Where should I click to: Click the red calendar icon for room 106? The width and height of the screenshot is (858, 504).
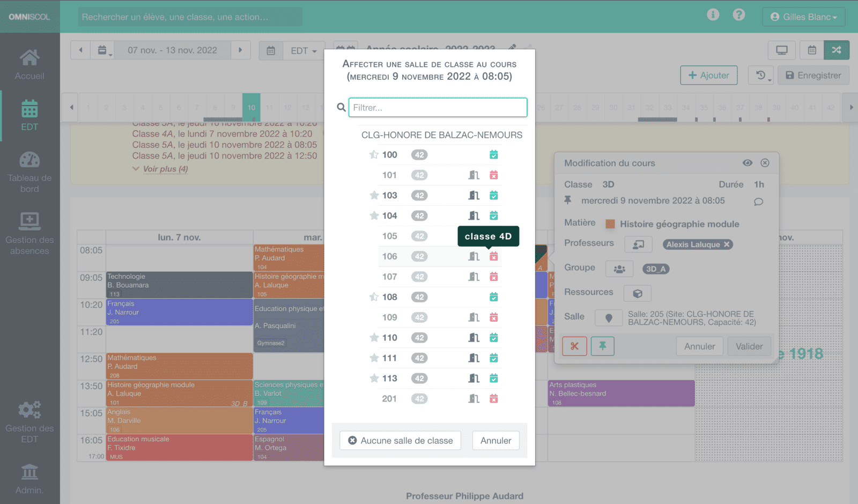pos(494,257)
